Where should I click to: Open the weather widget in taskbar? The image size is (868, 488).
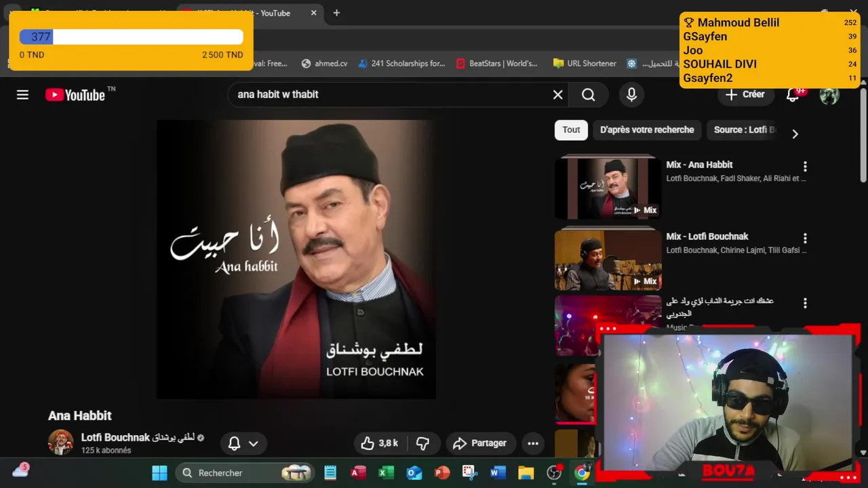20,470
